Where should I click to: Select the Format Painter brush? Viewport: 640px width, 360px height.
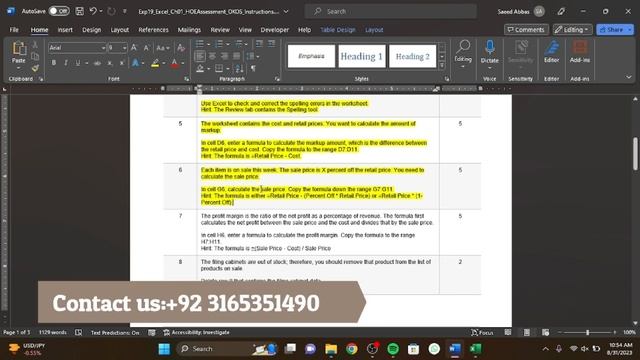click(35, 68)
